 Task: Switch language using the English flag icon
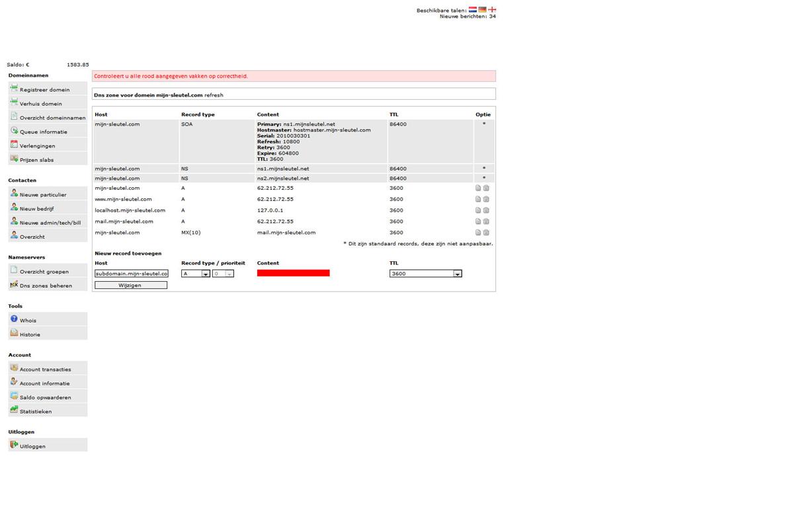(492, 10)
